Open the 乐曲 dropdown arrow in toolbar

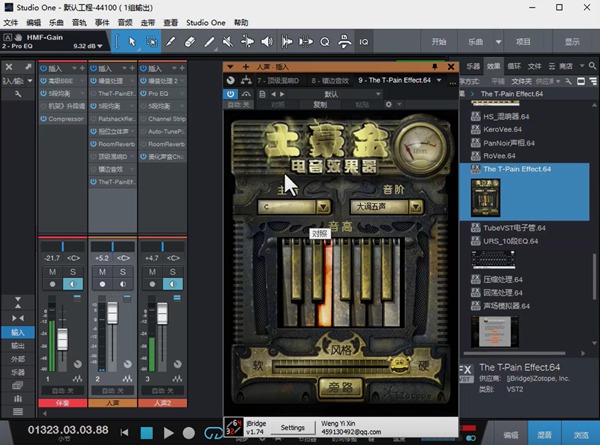point(498,42)
